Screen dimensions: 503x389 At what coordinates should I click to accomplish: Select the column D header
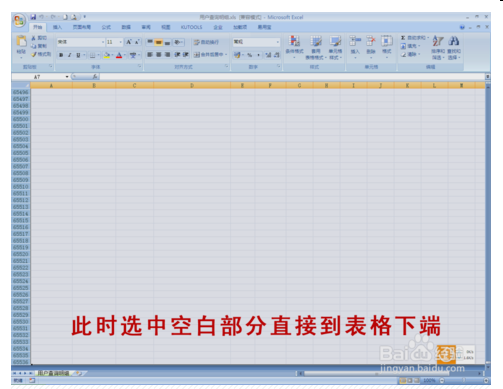[192, 86]
